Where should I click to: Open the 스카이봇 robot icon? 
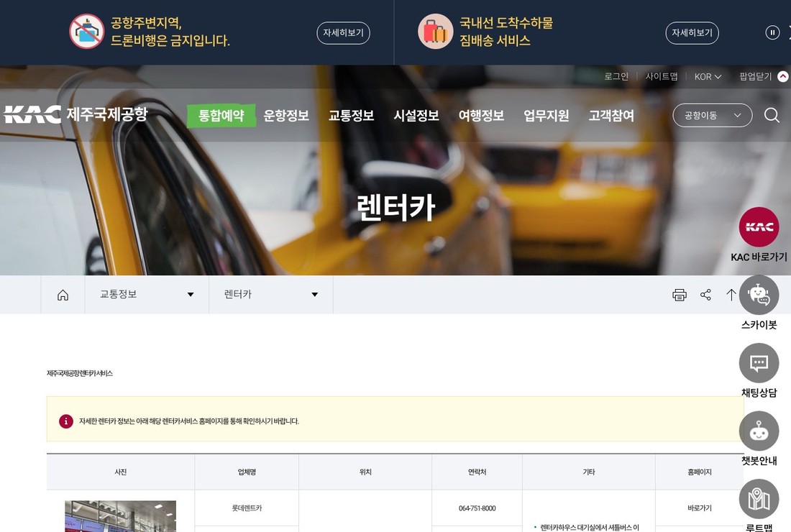pos(759,295)
